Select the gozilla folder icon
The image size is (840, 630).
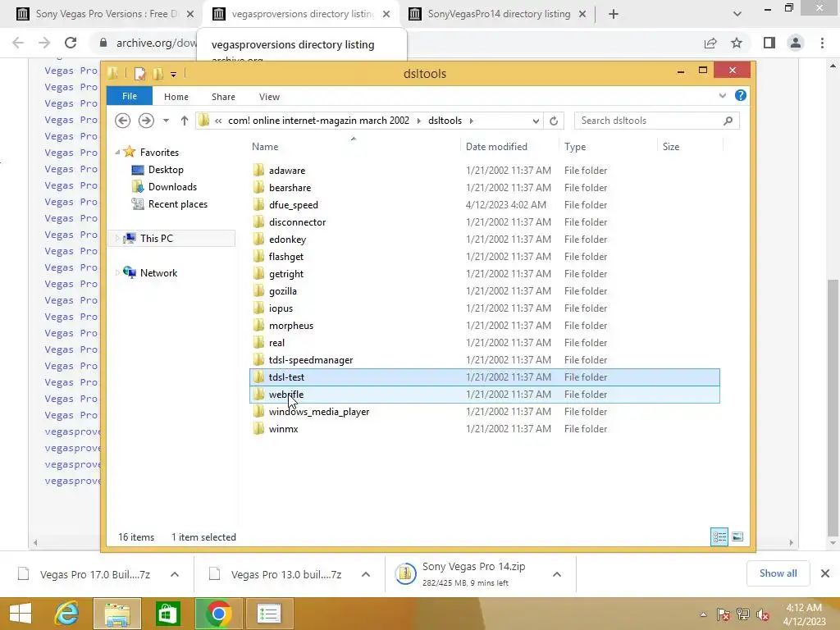click(x=258, y=290)
